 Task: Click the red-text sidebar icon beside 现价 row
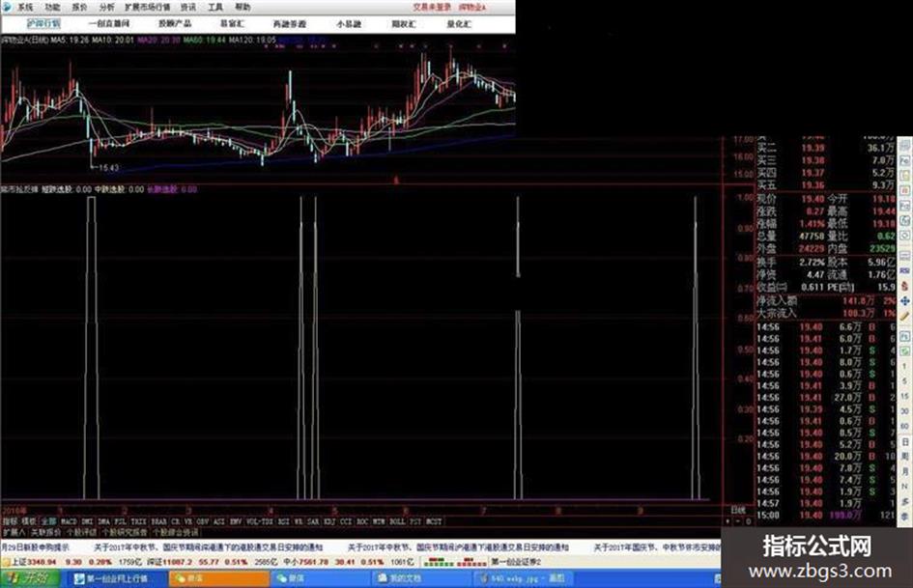[x=904, y=190]
